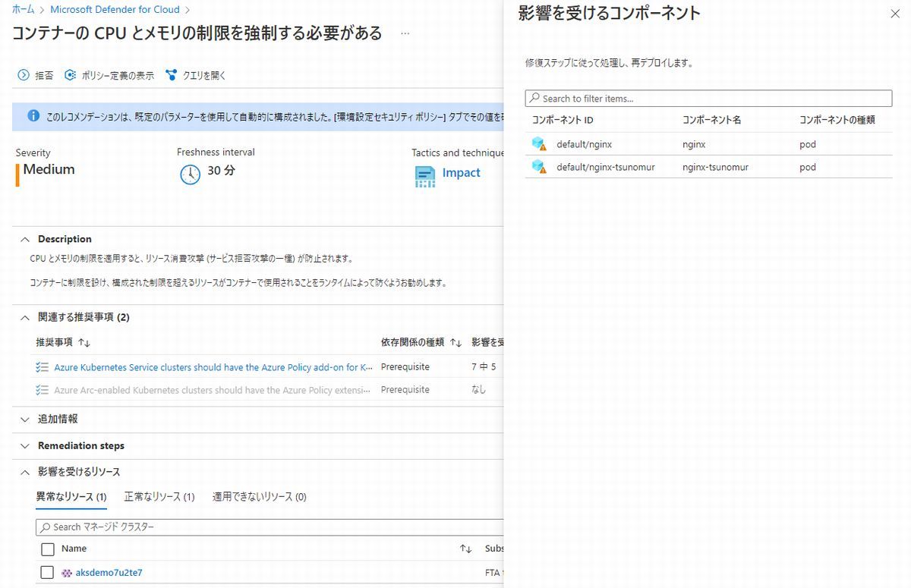Expand the Remediation steps section
The width and height of the screenshot is (911, 588).
24,445
